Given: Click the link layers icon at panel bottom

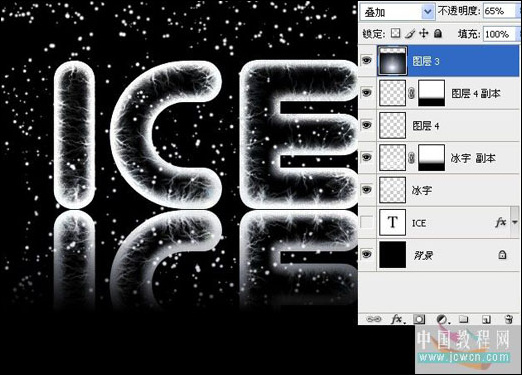Looking at the screenshot, I should click(373, 319).
